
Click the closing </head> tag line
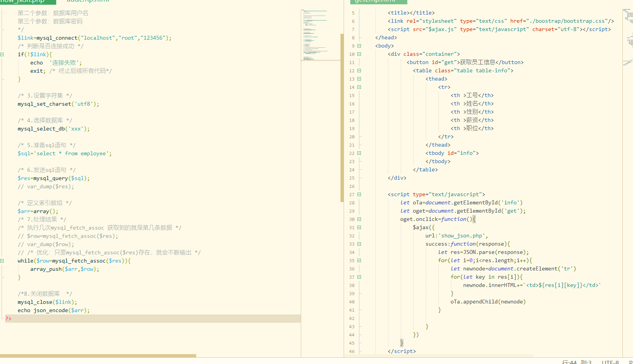click(386, 38)
